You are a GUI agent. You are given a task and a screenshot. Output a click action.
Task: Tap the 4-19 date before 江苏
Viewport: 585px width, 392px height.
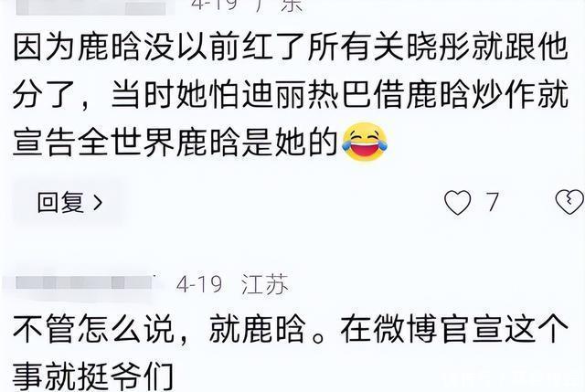click(199, 285)
